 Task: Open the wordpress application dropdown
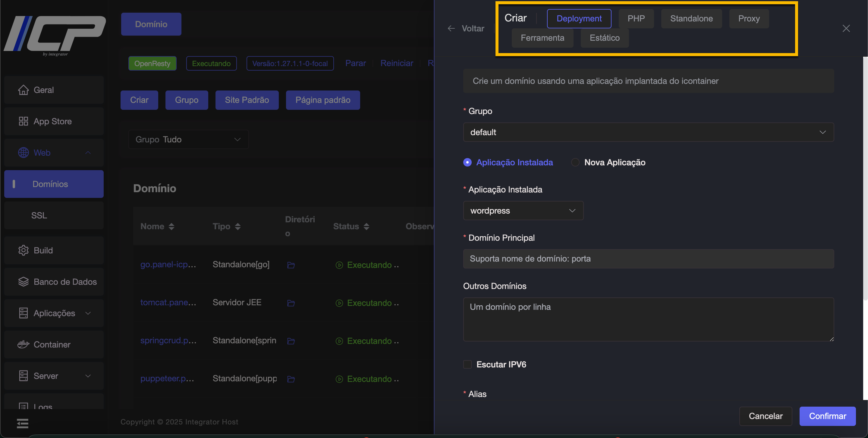[523, 211]
